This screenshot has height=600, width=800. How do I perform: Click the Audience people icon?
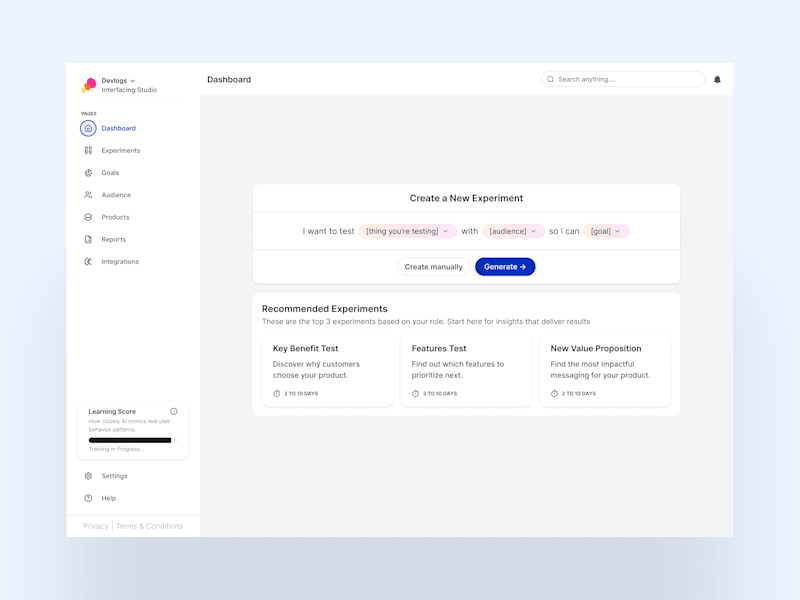88,195
